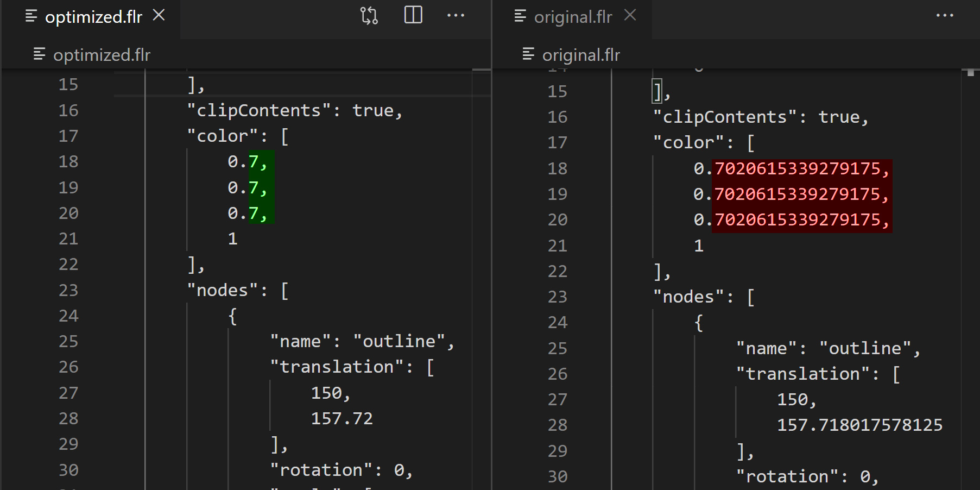The width and height of the screenshot is (980, 490).
Task: Click original.flr breadcrumb item
Action: (581, 55)
